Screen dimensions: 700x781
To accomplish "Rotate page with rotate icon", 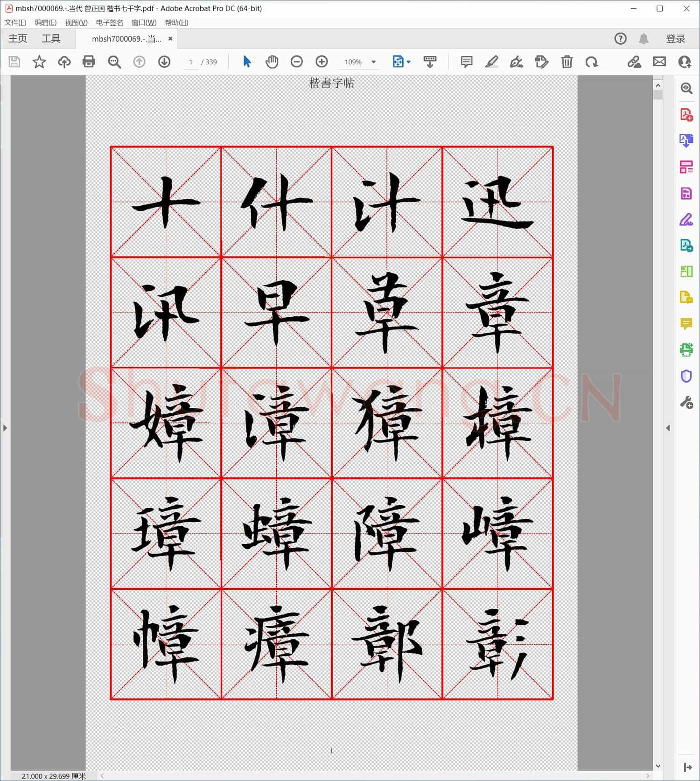I will coord(592,62).
